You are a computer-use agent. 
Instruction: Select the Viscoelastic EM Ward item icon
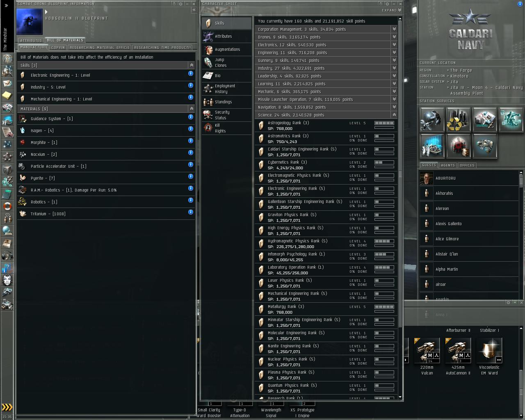point(489,351)
